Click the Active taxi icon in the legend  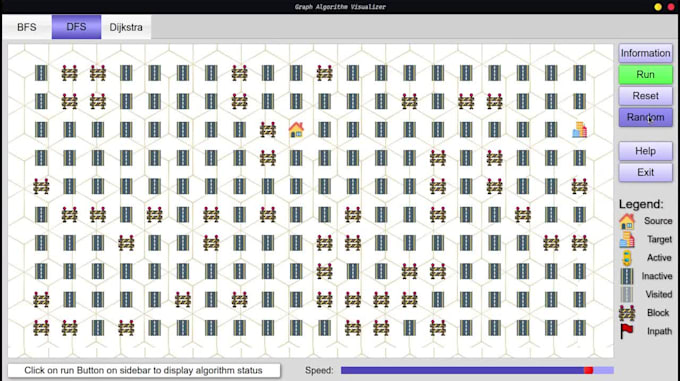click(x=627, y=258)
